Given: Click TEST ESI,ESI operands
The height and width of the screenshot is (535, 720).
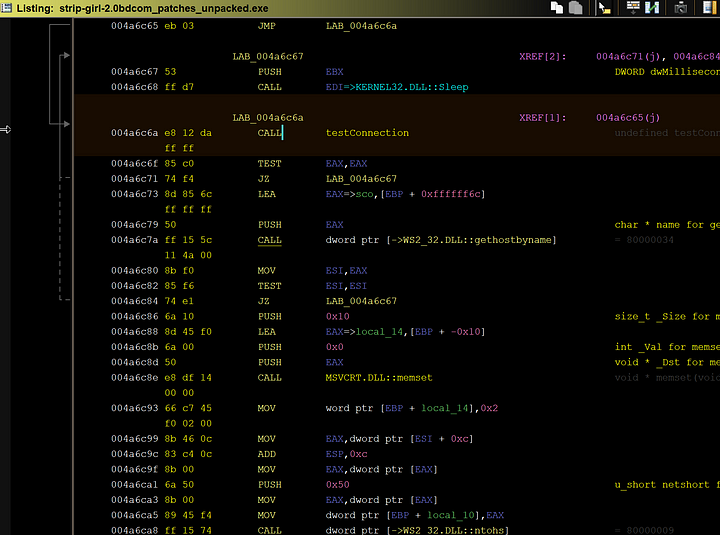Looking at the screenshot, I should [x=346, y=286].
